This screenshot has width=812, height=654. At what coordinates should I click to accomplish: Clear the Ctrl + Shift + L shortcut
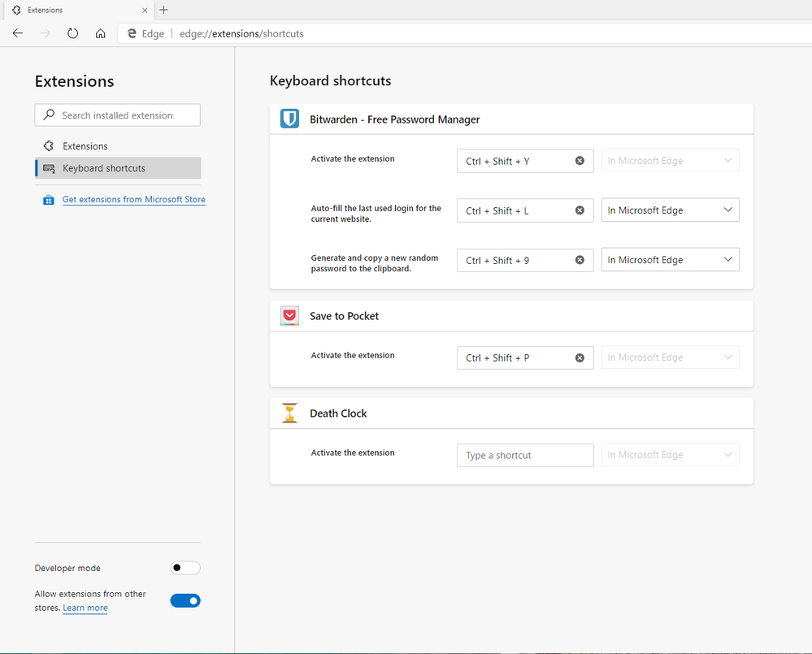(580, 210)
